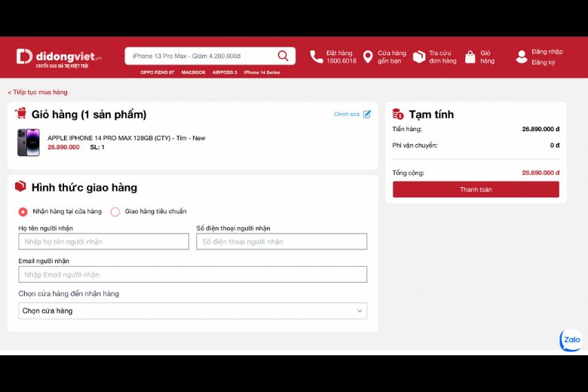Focus the Họ tên người nhận field

(103, 241)
